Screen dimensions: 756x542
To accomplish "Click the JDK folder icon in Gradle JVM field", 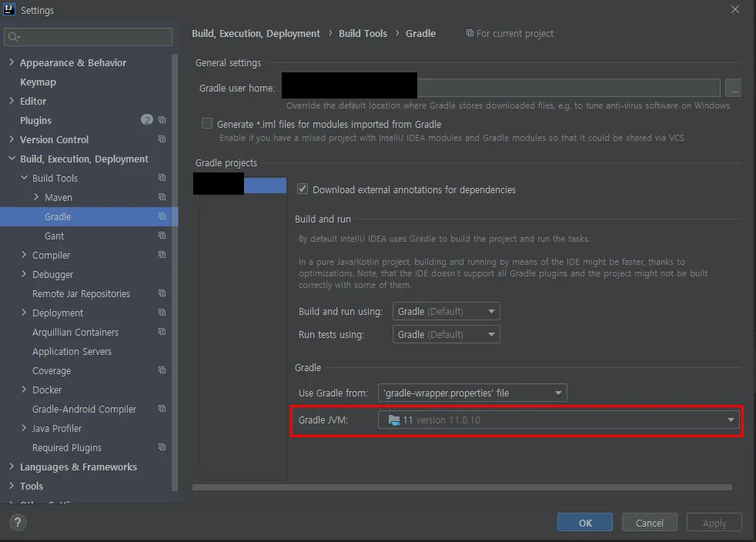I will pyautogui.click(x=394, y=420).
